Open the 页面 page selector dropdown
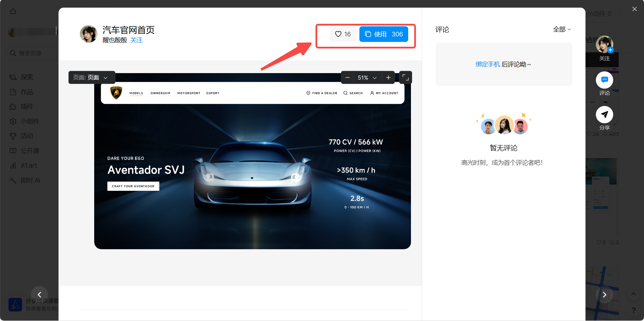This screenshot has width=644, height=321. (x=92, y=78)
